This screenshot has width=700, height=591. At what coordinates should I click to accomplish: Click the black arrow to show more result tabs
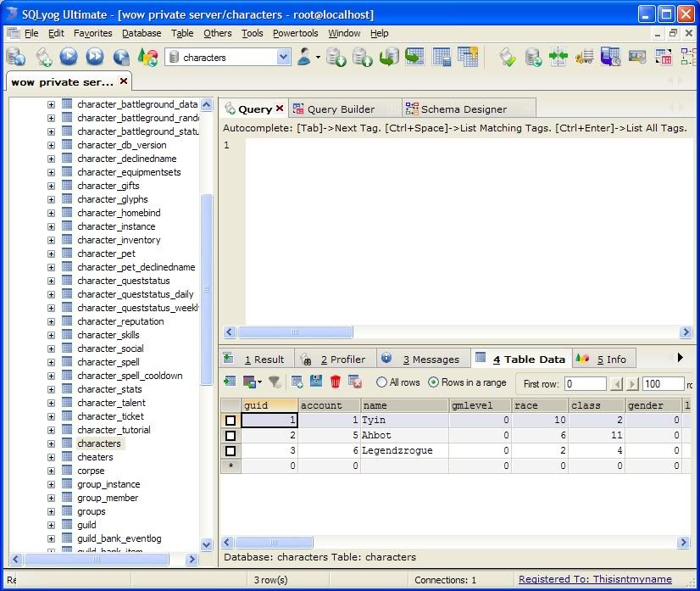pyautogui.click(x=680, y=357)
